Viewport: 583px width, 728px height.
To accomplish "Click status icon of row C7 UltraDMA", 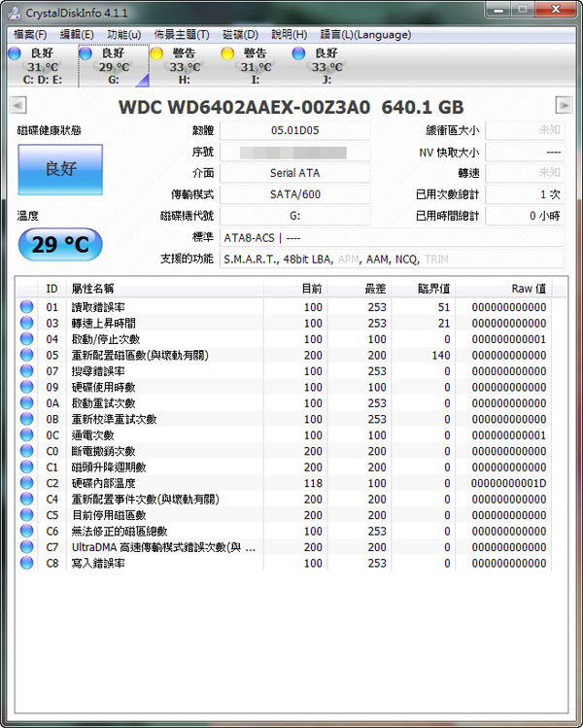I will [x=27, y=547].
